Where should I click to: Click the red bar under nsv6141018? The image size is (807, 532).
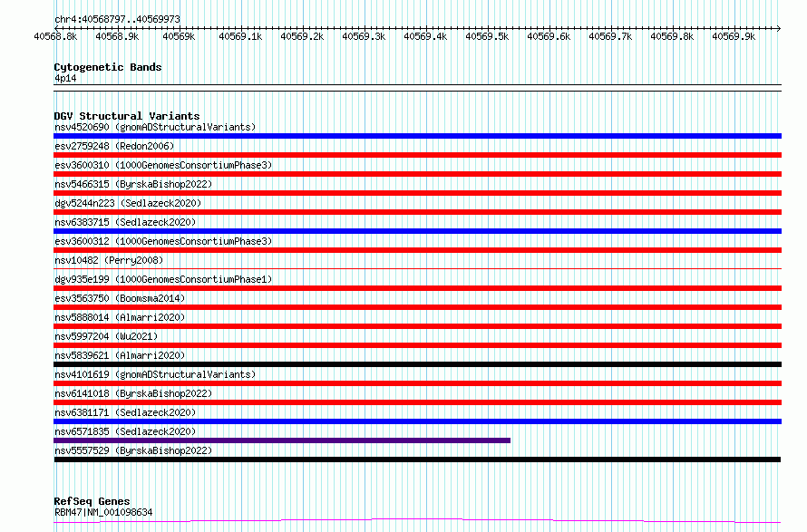[x=417, y=402]
